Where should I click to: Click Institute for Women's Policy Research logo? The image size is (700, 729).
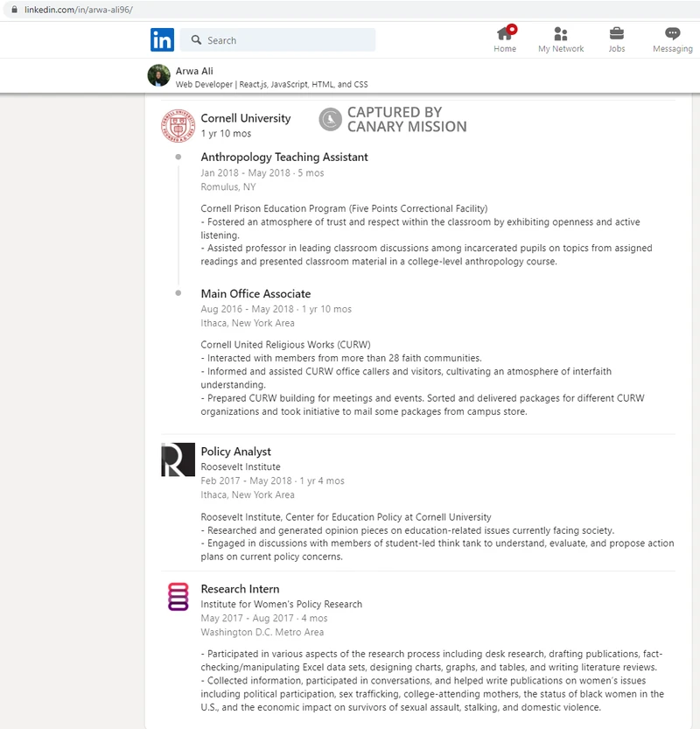pos(178,597)
